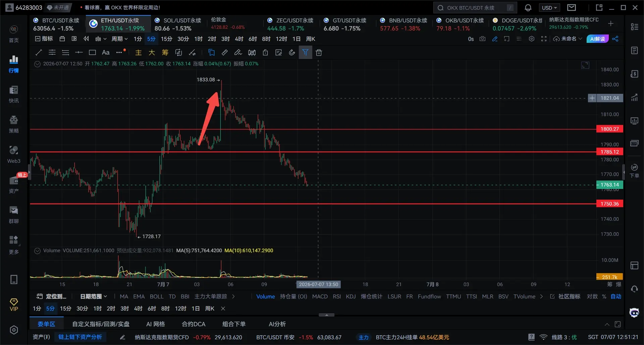
Task: Toggle 大 large order indicator button
Action: click(x=152, y=52)
